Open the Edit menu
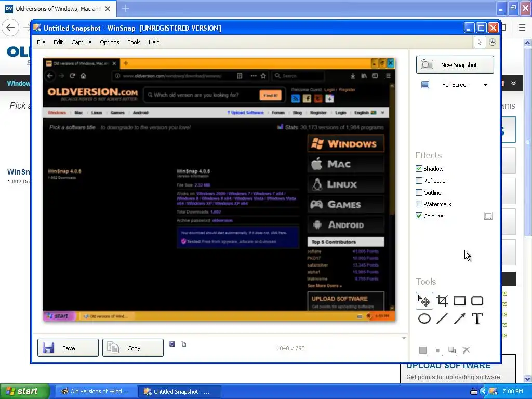 (x=58, y=42)
